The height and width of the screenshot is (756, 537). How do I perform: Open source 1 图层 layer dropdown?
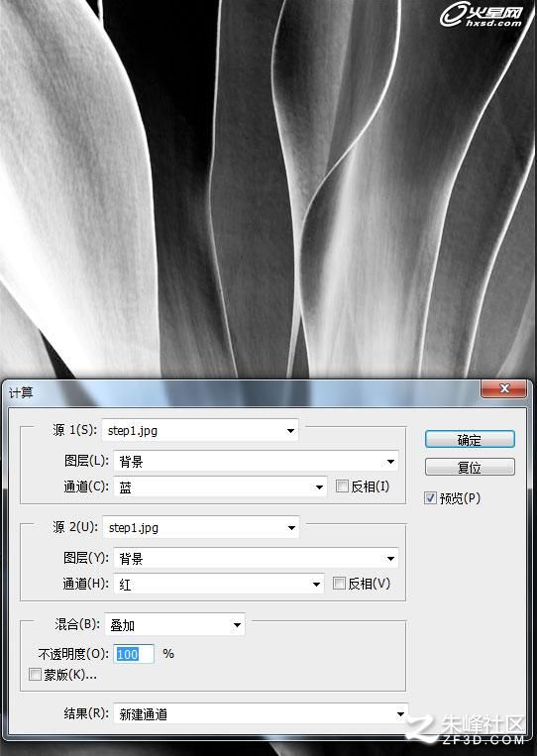(x=256, y=462)
